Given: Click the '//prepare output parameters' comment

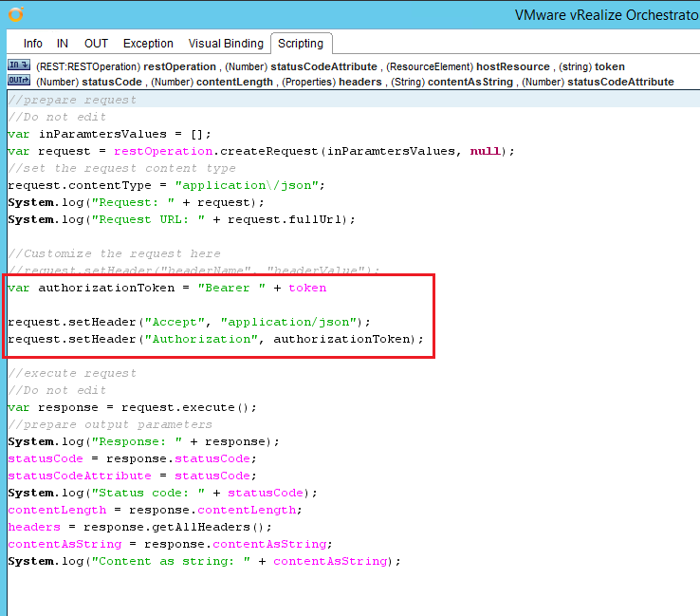Looking at the screenshot, I should coord(110,424).
